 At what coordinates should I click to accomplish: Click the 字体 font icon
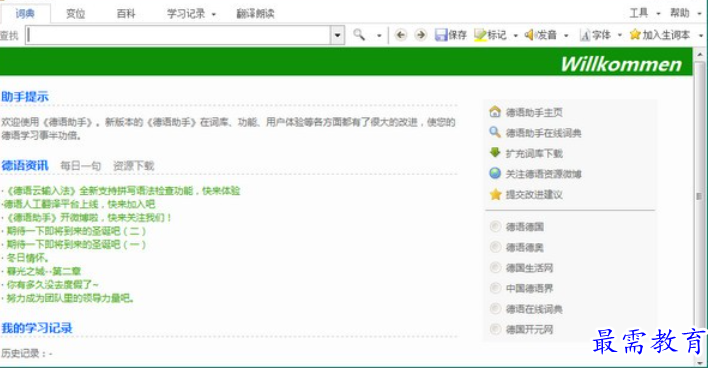(x=585, y=35)
